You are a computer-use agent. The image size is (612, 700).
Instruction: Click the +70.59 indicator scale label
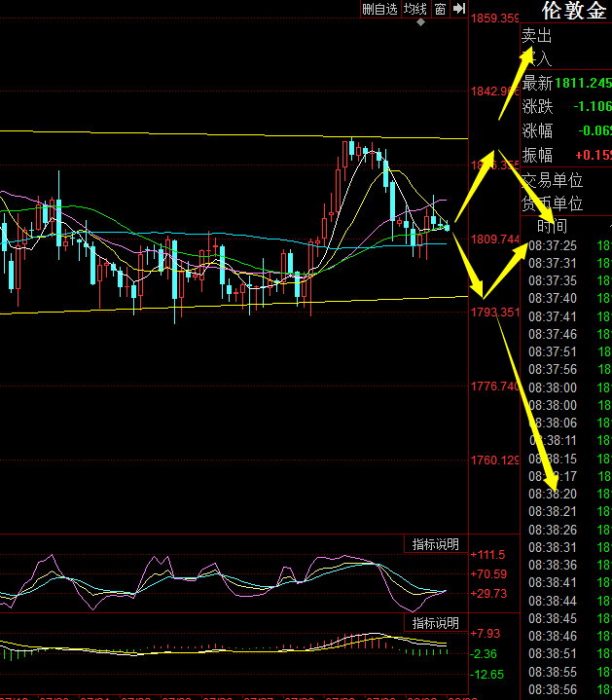coord(488,574)
